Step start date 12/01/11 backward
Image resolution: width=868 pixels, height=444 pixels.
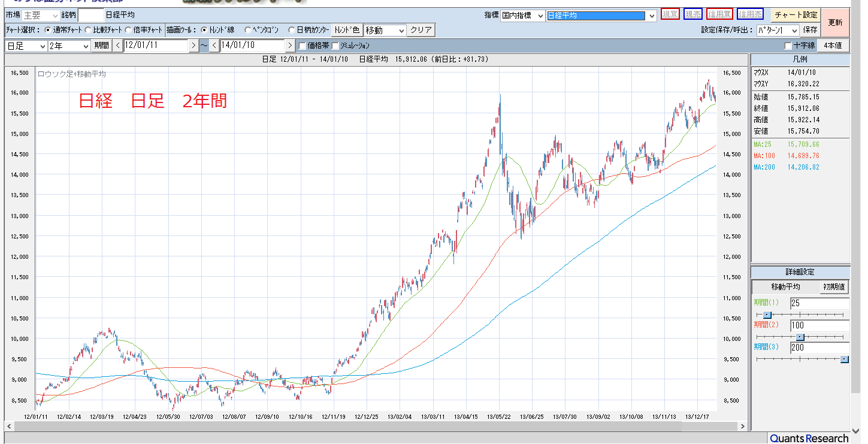(118, 46)
